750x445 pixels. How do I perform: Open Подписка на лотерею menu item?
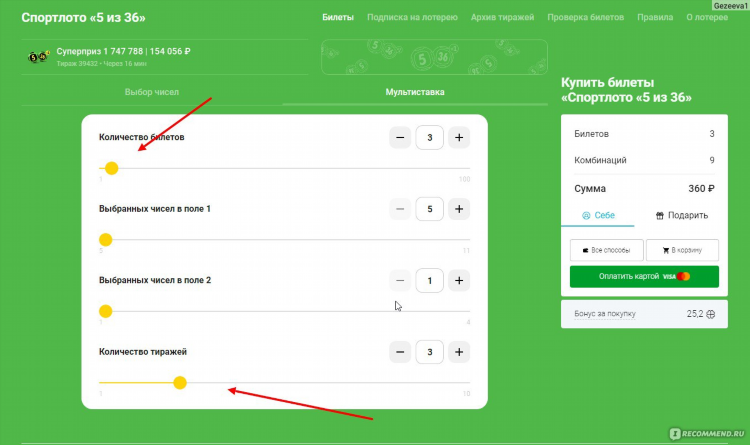coord(412,17)
